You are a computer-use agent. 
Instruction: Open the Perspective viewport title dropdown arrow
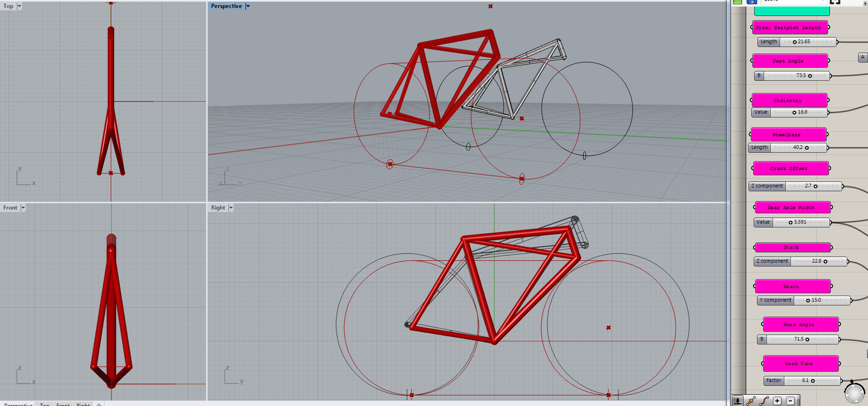(248, 6)
